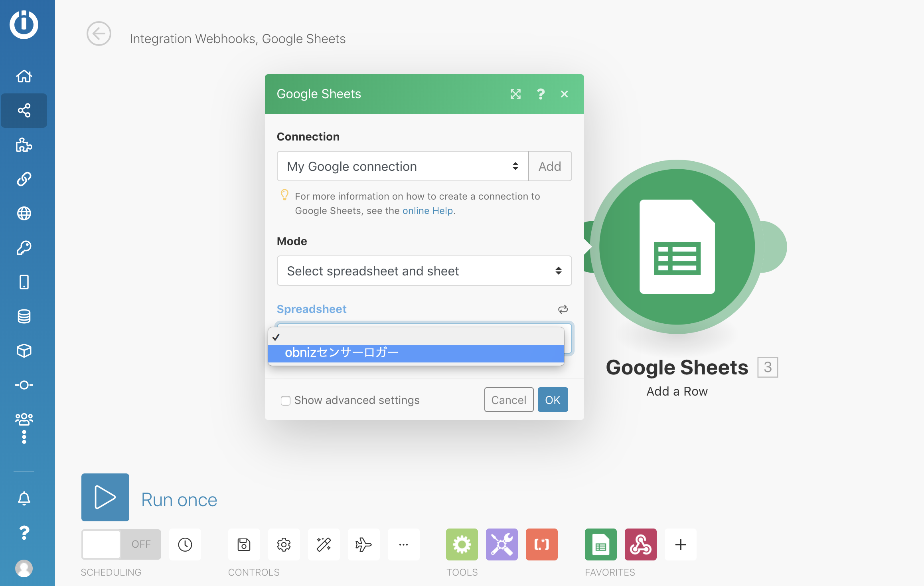This screenshot has width=924, height=586.
Task: Click the auto-align magic wand icon
Action: pos(324,544)
